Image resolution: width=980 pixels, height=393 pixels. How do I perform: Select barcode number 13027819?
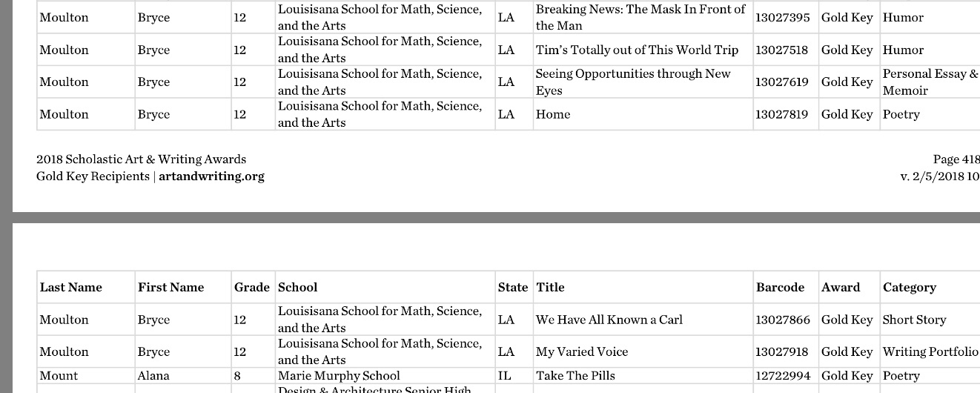[x=782, y=114]
